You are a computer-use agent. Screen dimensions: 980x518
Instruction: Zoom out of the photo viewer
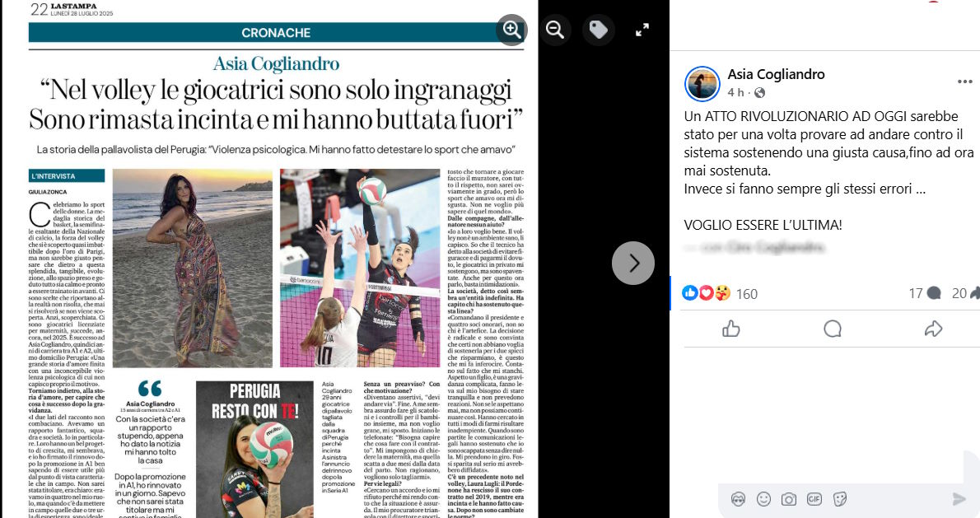[x=555, y=30]
